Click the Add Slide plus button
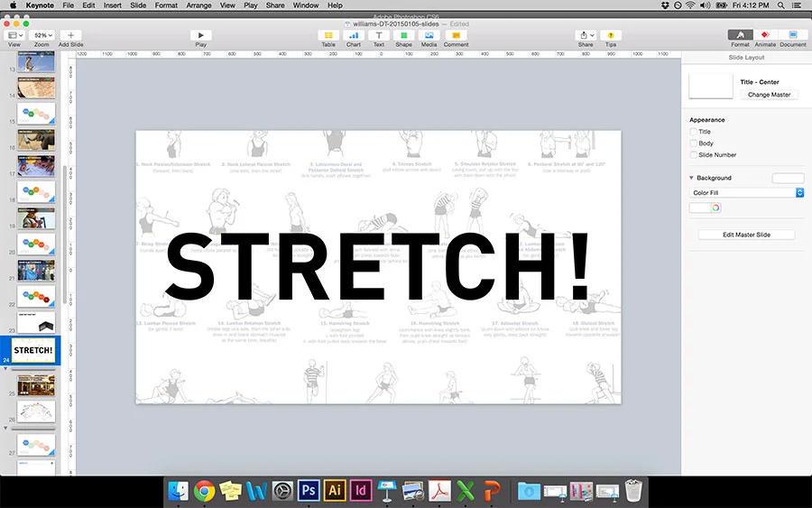812x508 pixels. point(71,35)
